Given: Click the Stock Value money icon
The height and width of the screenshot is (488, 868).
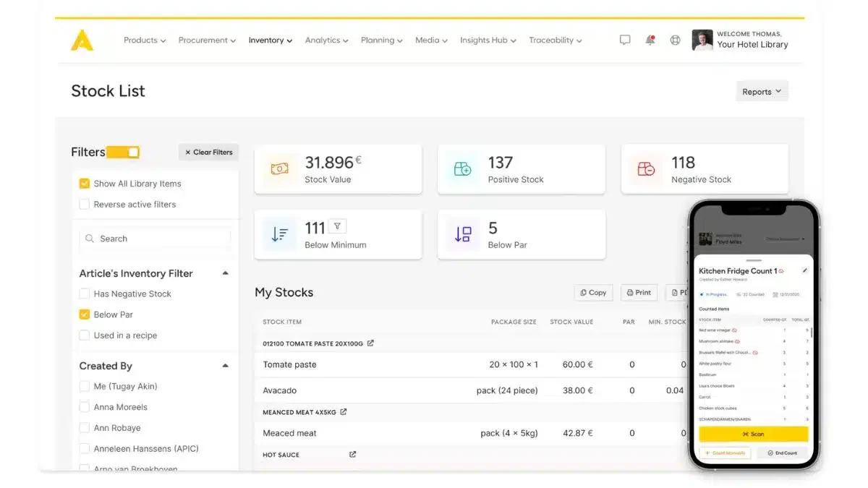Looking at the screenshot, I should [x=279, y=168].
